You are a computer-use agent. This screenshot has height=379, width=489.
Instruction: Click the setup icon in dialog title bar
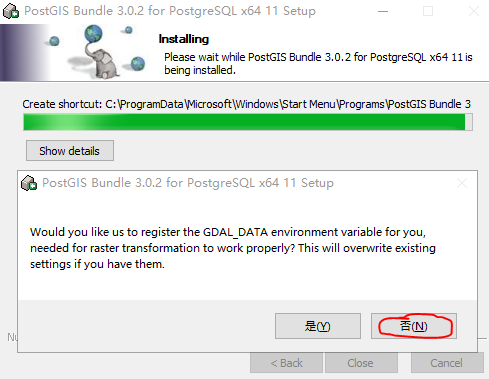(x=29, y=183)
